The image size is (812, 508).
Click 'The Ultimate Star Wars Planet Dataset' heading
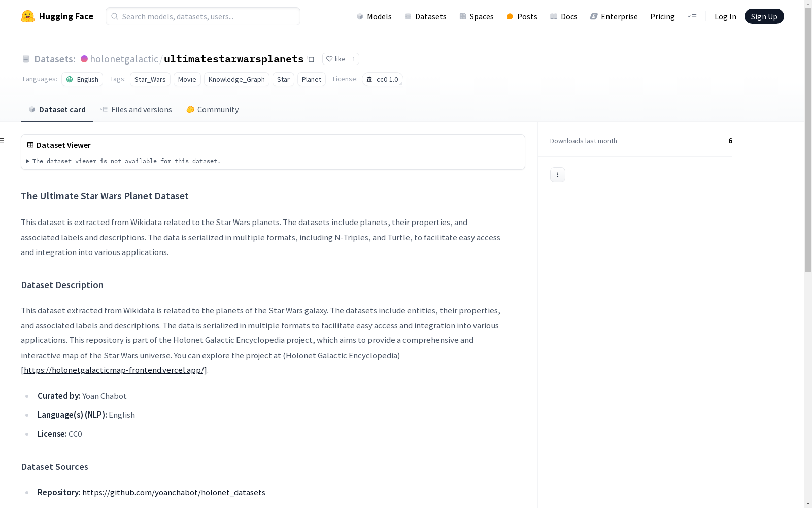(105, 196)
